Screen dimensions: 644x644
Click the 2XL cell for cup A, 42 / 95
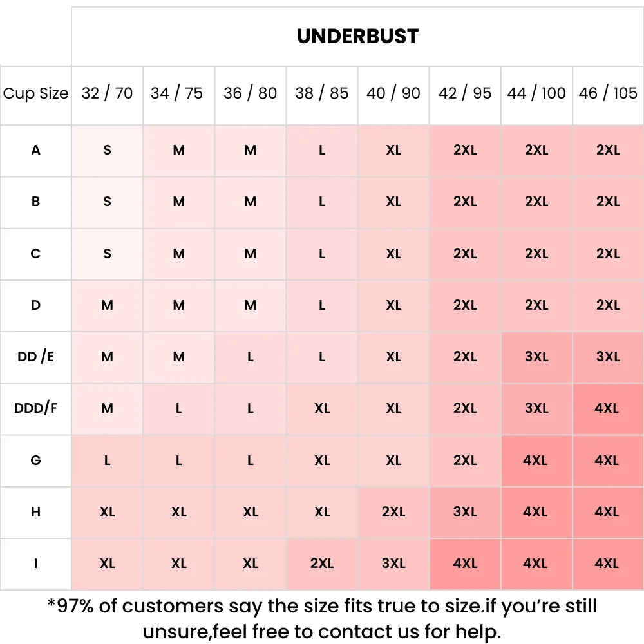click(465, 150)
